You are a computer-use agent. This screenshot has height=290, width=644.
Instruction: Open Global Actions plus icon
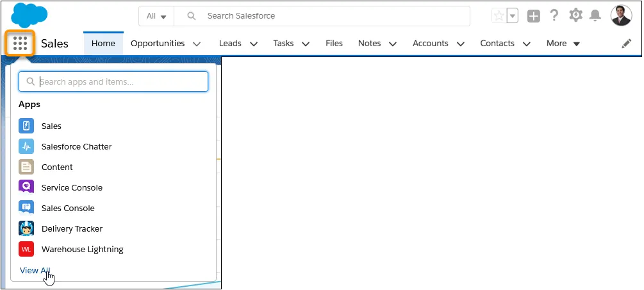tap(534, 16)
